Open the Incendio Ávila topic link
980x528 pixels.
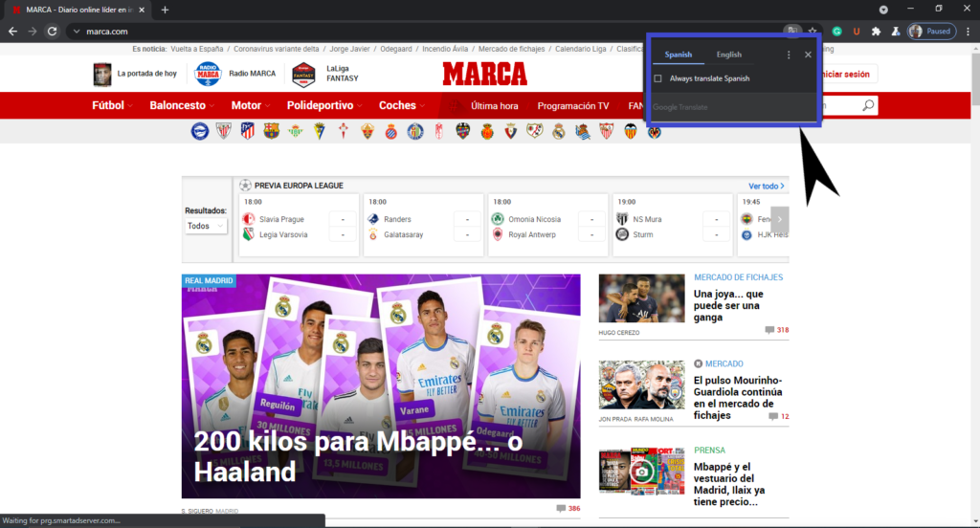pyautogui.click(x=445, y=49)
